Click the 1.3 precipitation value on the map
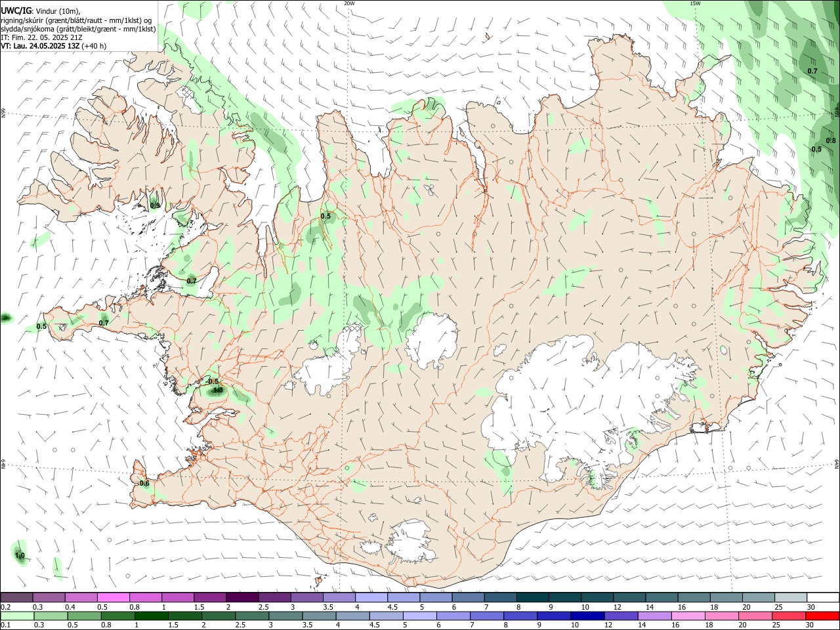 218,390
